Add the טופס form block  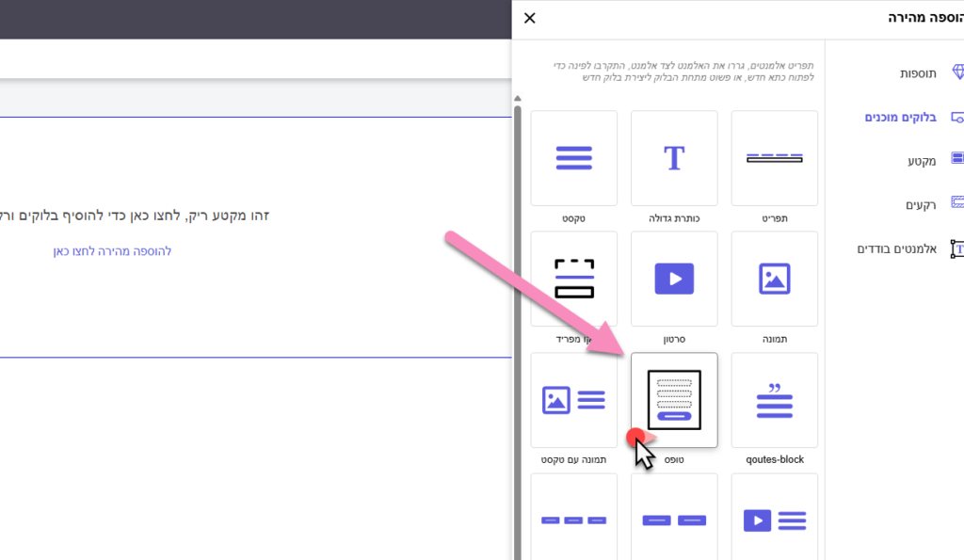(x=674, y=400)
